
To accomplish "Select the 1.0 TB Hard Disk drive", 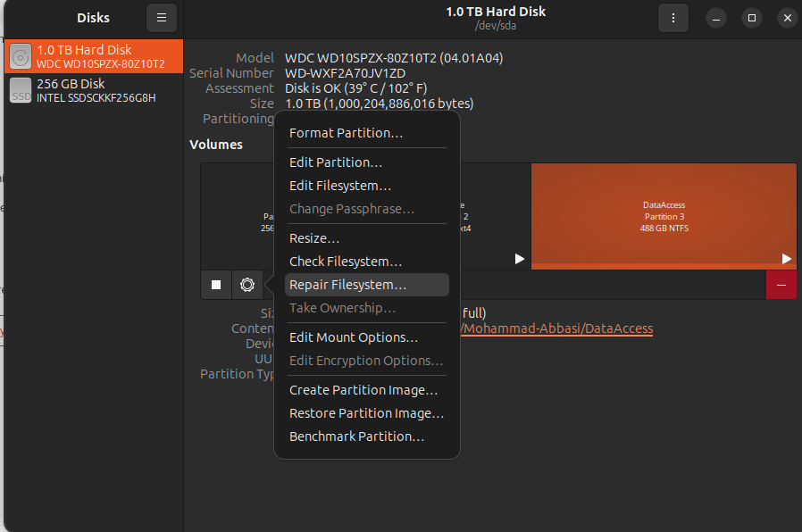I will pos(93,56).
